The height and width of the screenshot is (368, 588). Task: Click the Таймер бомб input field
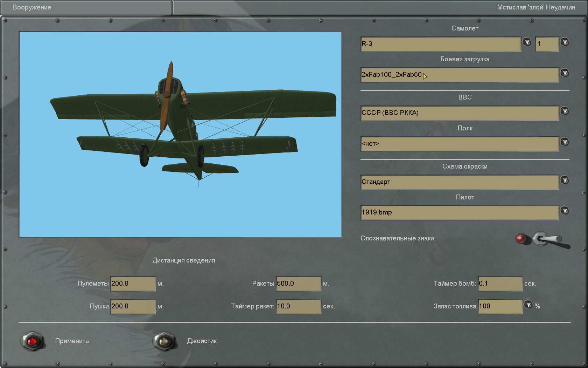coord(500,284)
